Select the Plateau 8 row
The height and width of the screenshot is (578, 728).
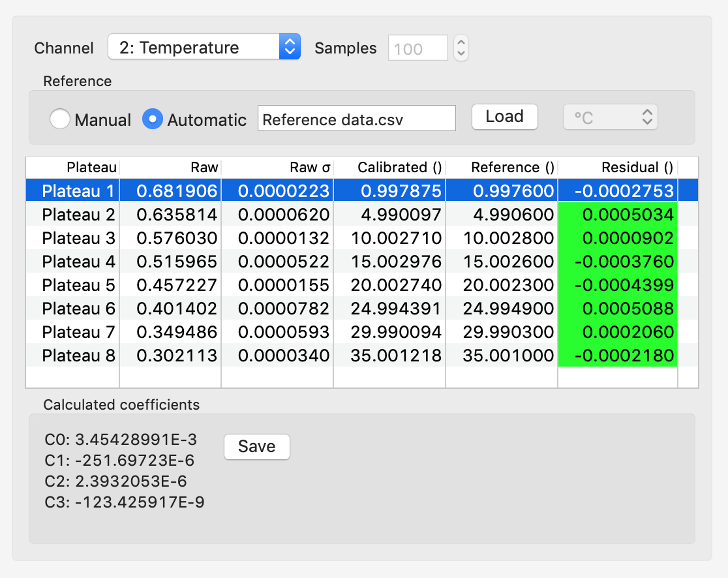[78, 356]
